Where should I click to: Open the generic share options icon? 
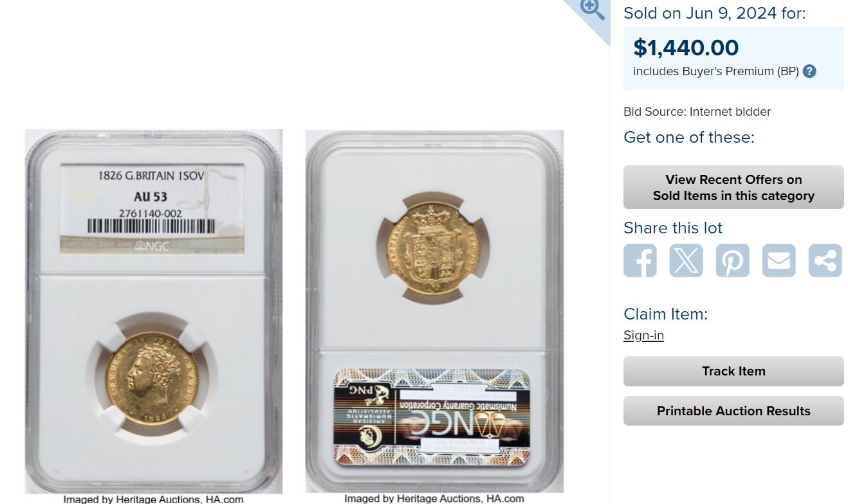(825, 260)
